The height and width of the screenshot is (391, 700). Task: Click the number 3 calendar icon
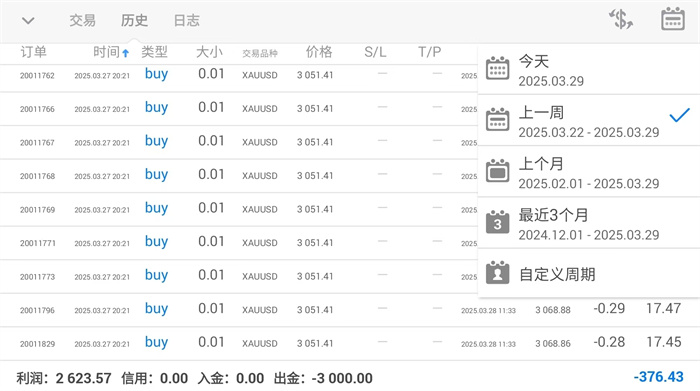click(497, 222)
